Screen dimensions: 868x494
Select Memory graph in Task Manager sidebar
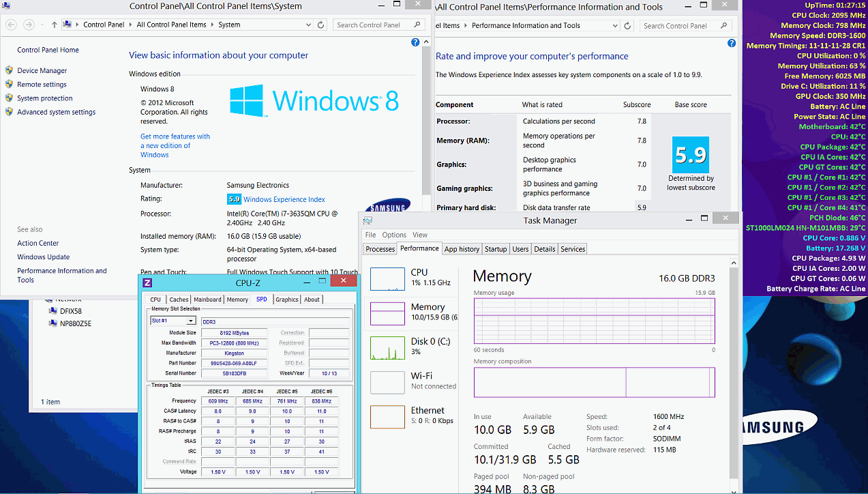[x=387, y=313]
